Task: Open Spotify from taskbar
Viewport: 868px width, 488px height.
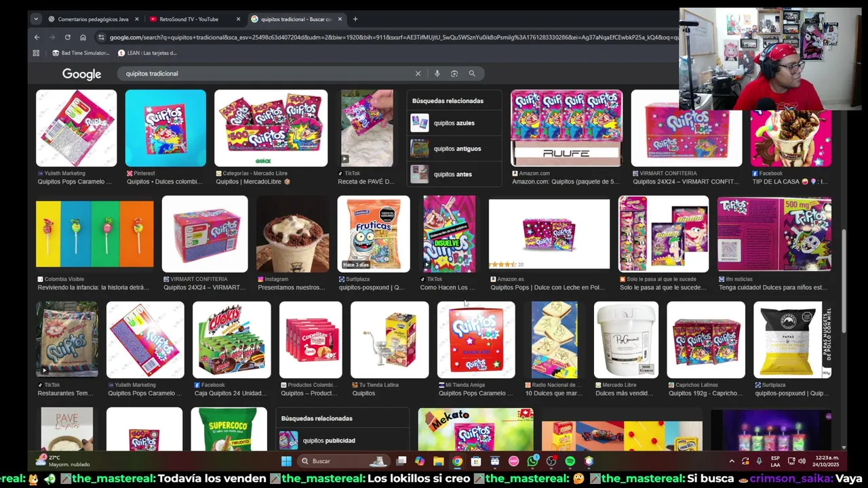Action: [x=570, y=461]
